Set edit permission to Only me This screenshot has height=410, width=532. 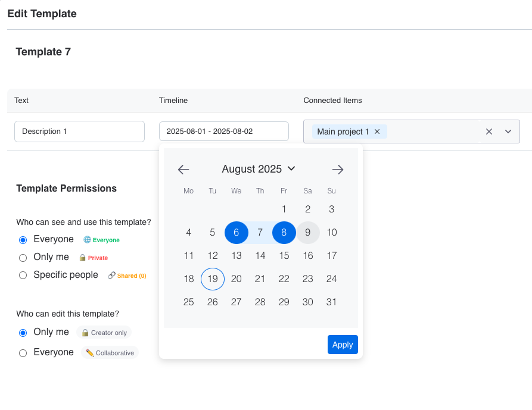[23, 333]
